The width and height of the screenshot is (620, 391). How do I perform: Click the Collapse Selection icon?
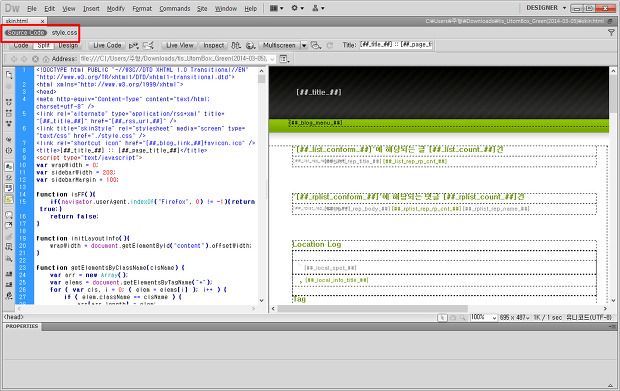pos(9,113)
